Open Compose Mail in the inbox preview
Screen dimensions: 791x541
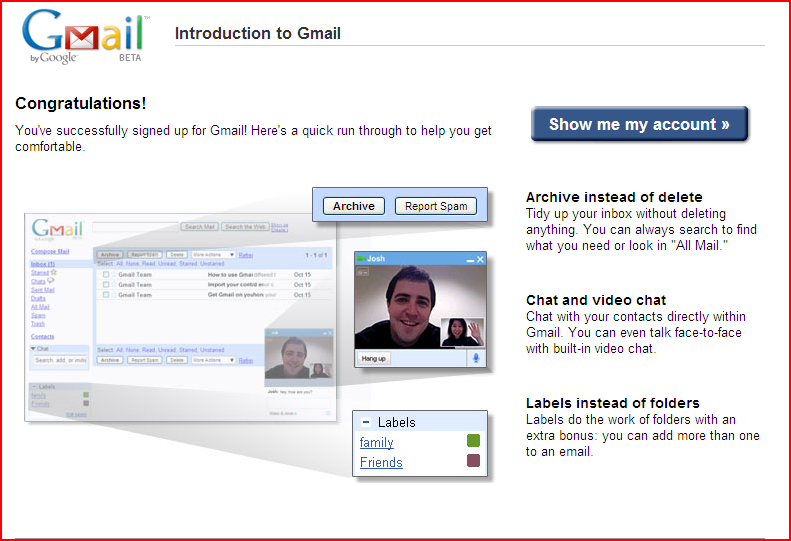click(x=50, y=251)
